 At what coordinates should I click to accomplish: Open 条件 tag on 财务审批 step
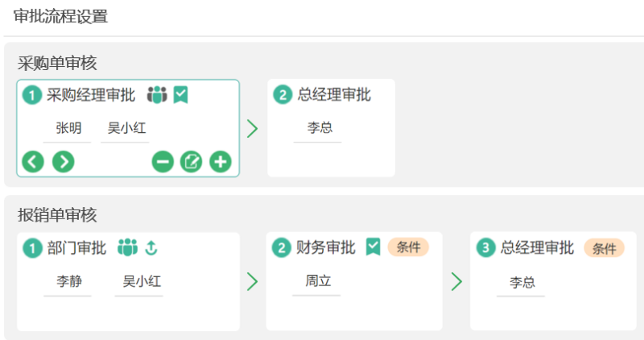click(408, 247)
